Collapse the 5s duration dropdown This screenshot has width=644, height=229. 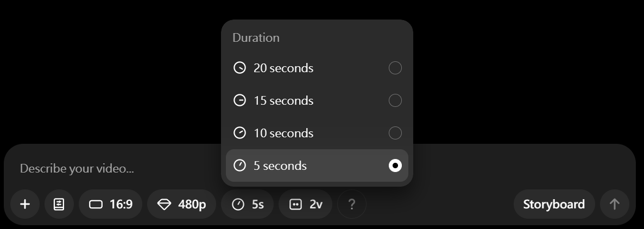click(x=248, y=204)
